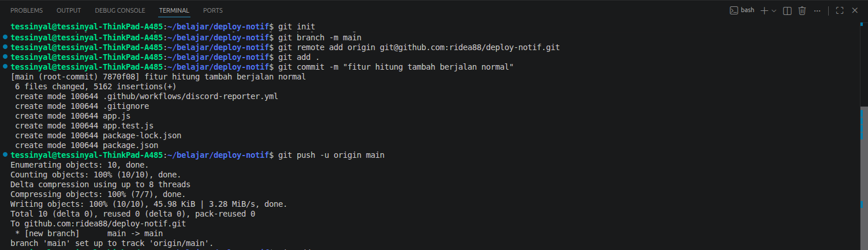The height and width of the screenshot is (250, 868).
Task: Kill terminal using the trash icon
Action: [x=802, y=10]
